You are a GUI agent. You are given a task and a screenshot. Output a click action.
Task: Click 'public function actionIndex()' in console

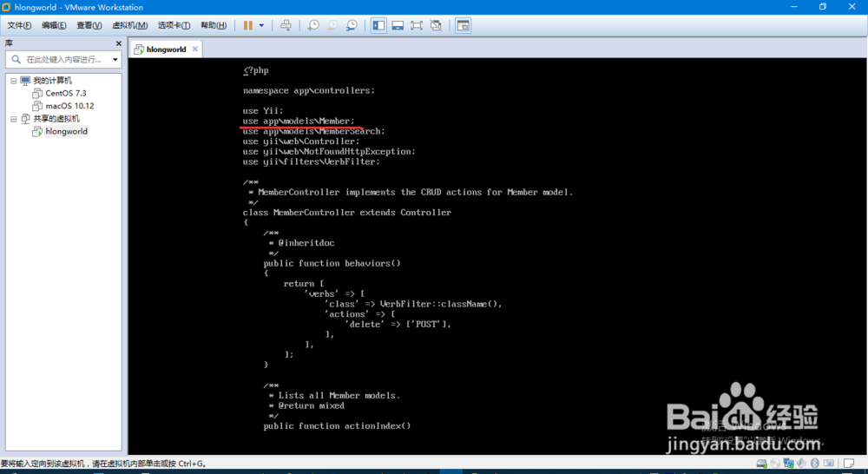[337, 426]
